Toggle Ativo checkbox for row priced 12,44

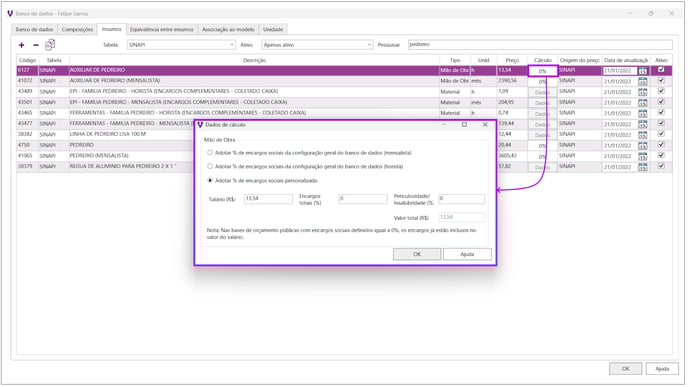point(661,134)
